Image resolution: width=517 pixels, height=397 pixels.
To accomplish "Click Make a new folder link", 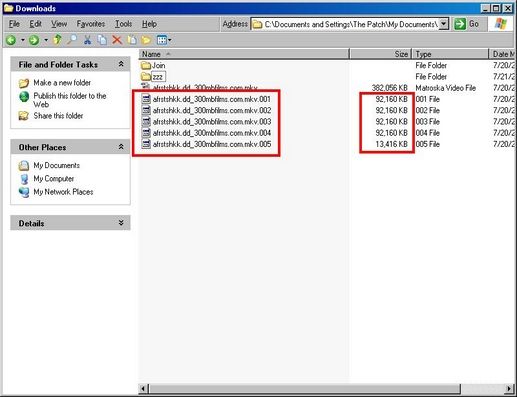I will pos(62,83).
